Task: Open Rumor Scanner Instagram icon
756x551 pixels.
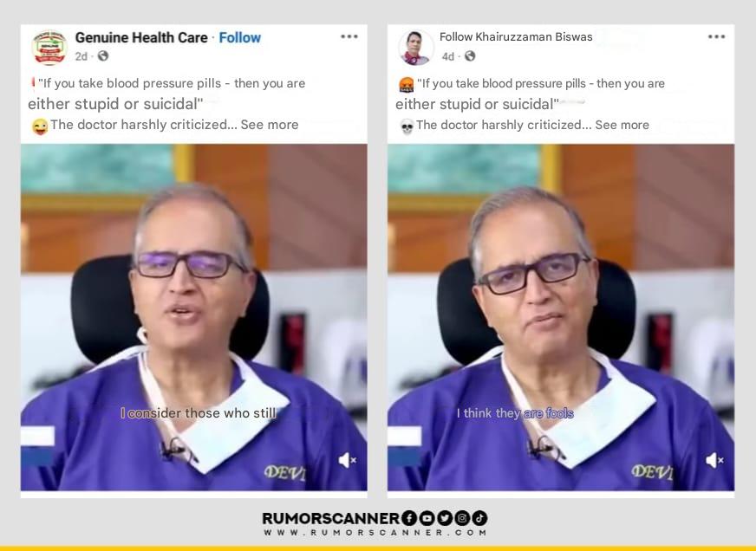Action: pyautogui.click(x=462, y=518)
